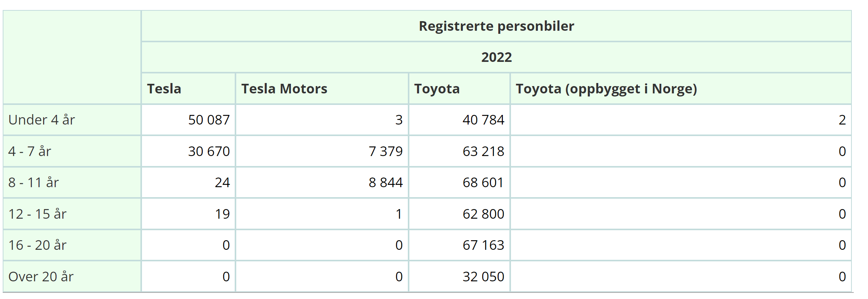The height and width of the screenshot is (299, 868).
Task: Select the Toyota column header
Action: (459, 89)
